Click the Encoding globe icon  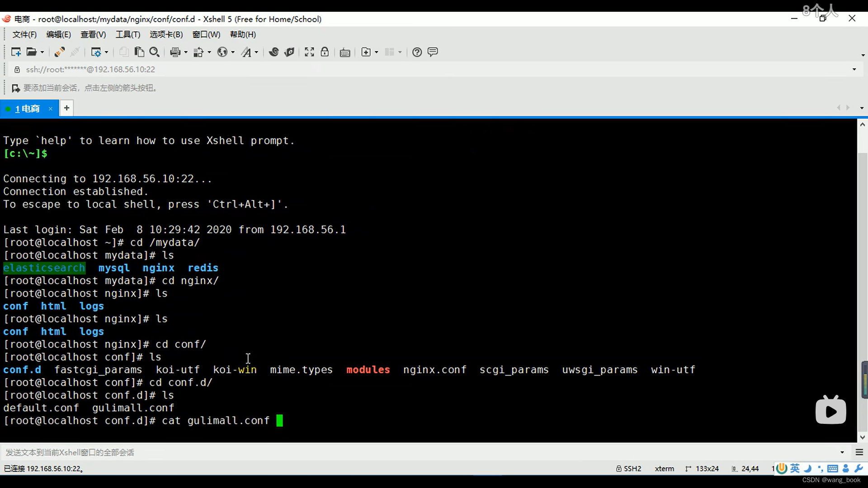pos(222,52)
